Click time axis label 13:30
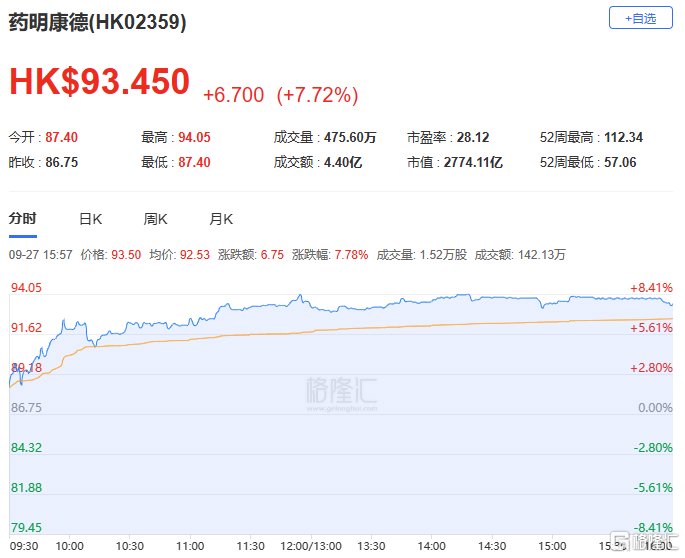The image size is (685, 558). click(371, 546)
